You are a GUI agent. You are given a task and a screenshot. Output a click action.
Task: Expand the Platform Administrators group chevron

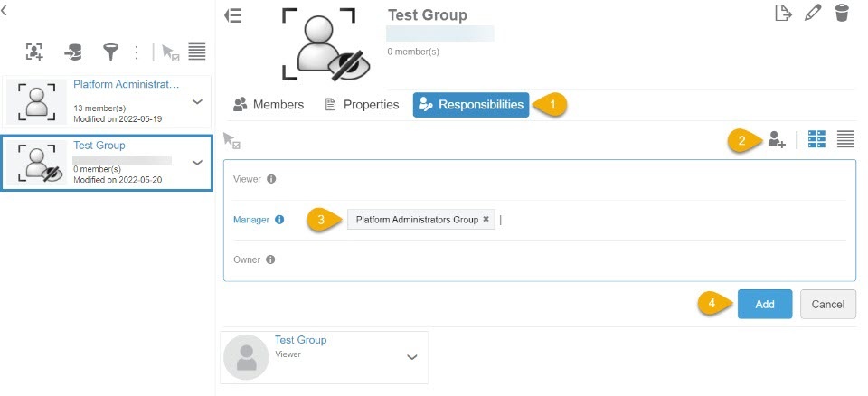(x=197, y=101)
